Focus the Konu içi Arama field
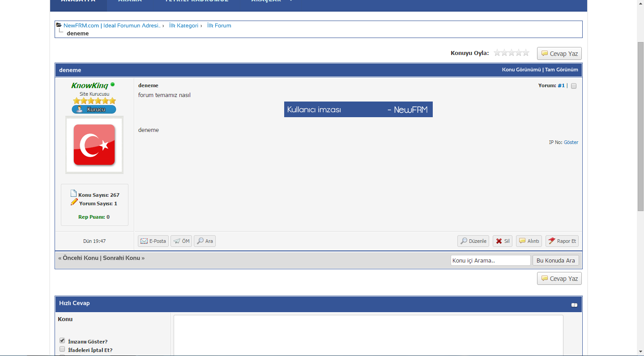The height and width of the screenshot is (356, 644). pos(490,260)
